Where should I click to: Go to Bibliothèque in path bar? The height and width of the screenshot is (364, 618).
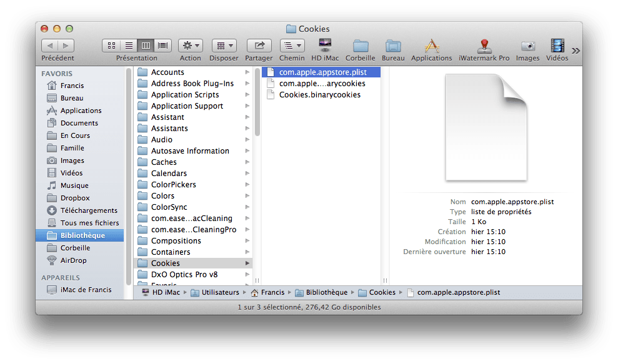pos(322,292)
